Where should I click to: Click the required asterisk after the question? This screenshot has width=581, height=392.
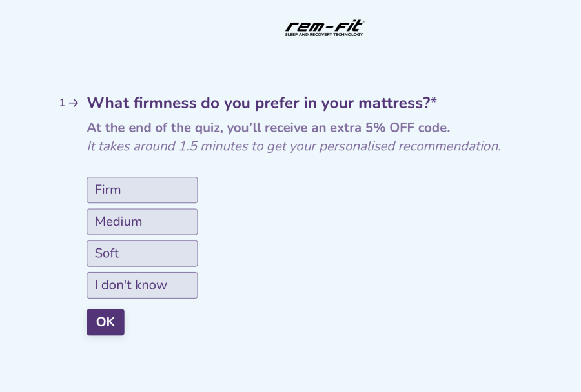pyautogui.click(x=434, y=101)
